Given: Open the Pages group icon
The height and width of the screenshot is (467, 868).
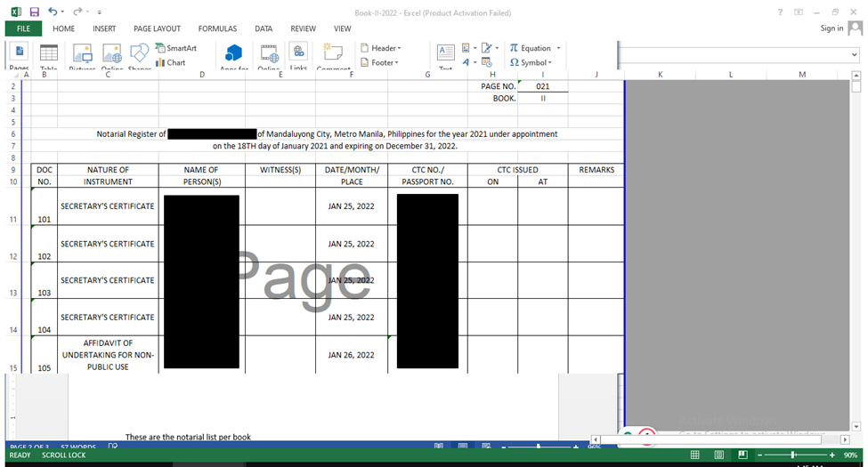Looking at the screenshot, I should [20, 56].
